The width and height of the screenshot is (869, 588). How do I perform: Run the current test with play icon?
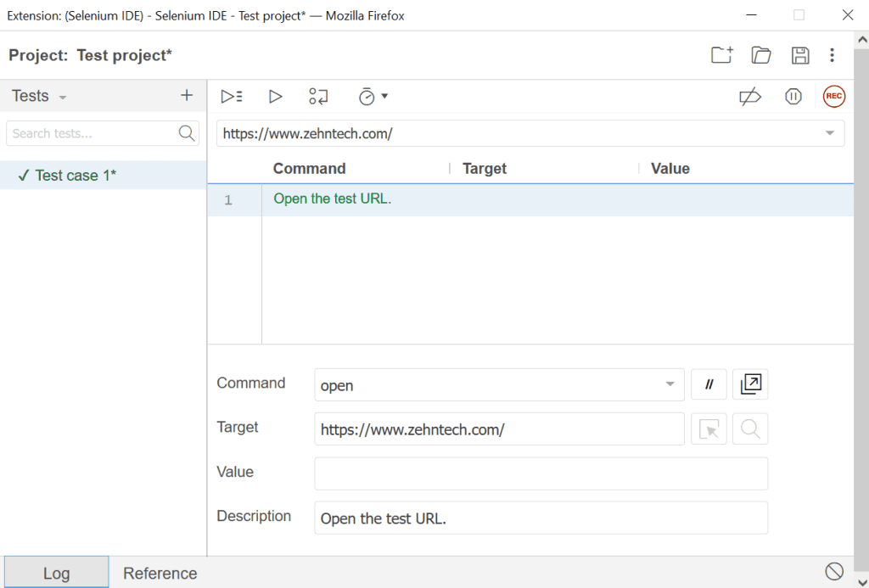point(275,97)
